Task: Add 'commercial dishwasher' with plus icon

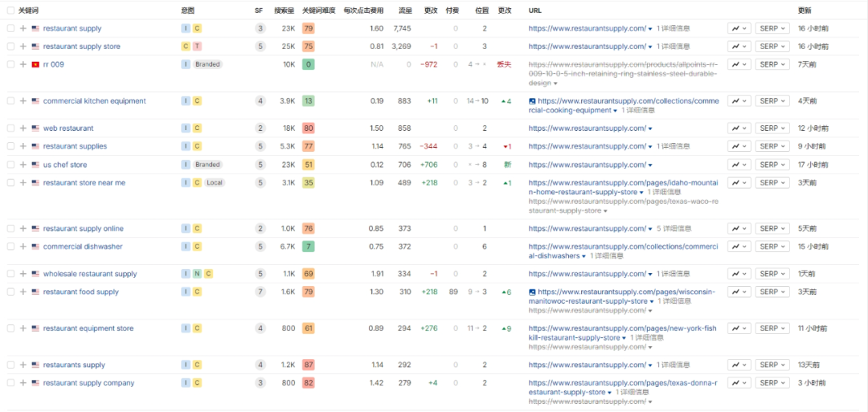Action: 23,247
